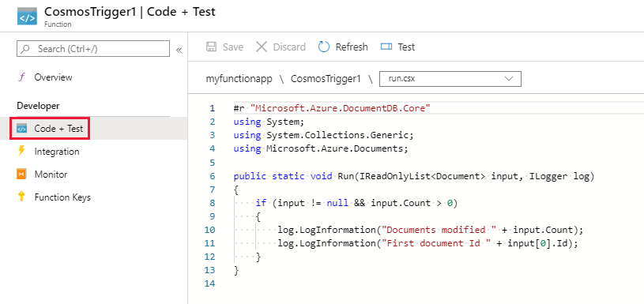The image size is (644, 304).
Task: Click the CosmosTrigger1 function icon in header
Action: [x=27, y=16]
